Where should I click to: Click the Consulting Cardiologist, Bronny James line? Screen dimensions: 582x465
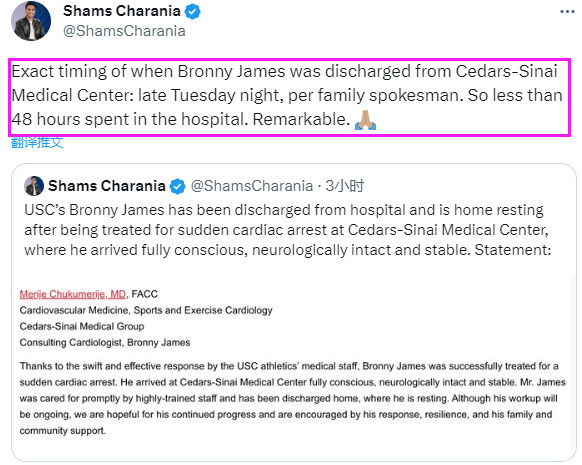[x=105, y=343]
